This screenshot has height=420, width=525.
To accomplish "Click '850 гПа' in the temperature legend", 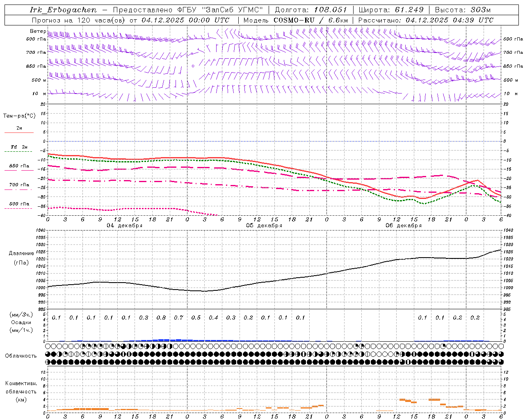I will (19, 166).
